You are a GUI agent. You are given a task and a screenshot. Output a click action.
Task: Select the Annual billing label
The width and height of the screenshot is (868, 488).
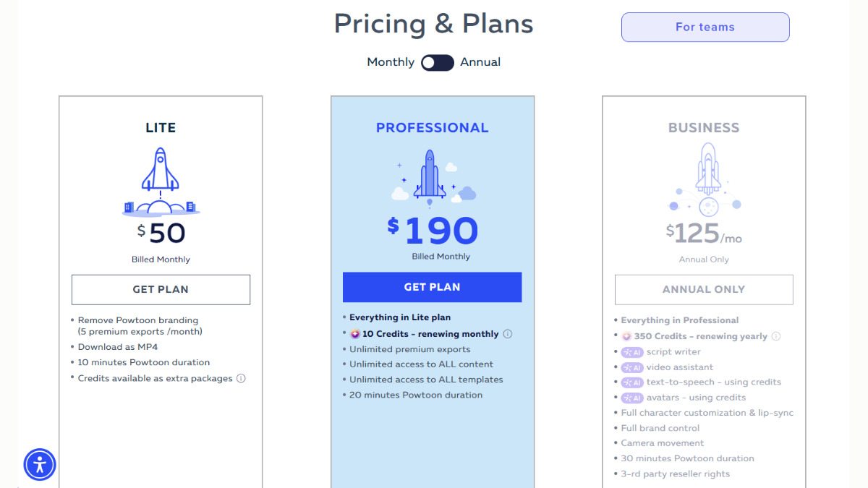(x=480, y=62)
